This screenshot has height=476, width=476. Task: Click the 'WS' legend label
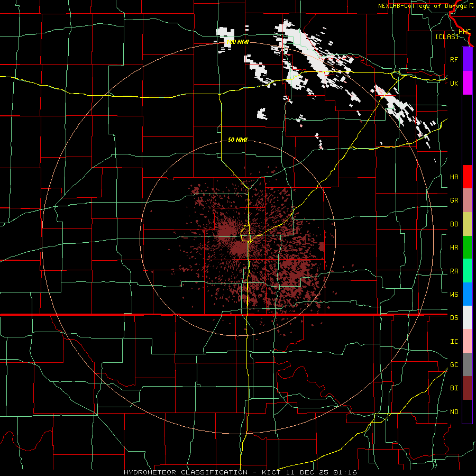[x=454, y=295]
